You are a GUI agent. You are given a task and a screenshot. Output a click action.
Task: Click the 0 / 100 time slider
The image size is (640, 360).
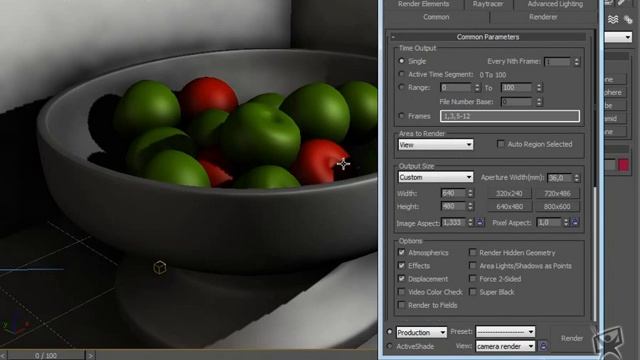[x=46, y=356]
